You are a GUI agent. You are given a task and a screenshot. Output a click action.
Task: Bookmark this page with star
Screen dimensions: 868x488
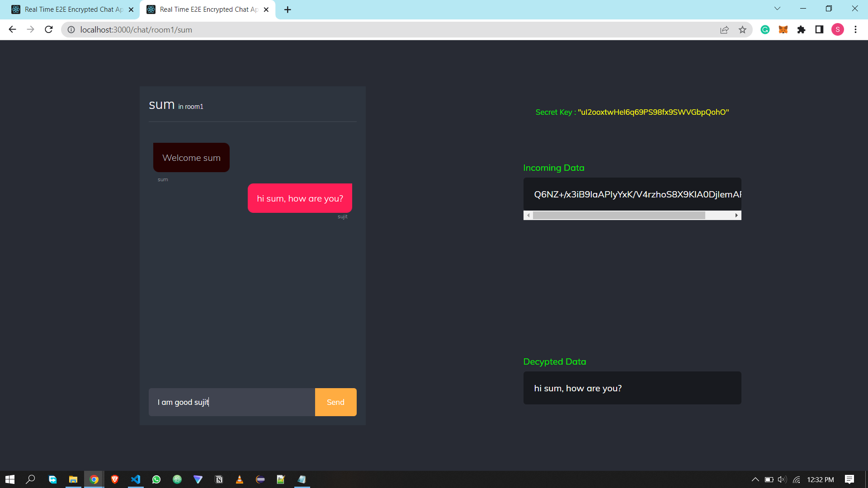coord(742,29)
